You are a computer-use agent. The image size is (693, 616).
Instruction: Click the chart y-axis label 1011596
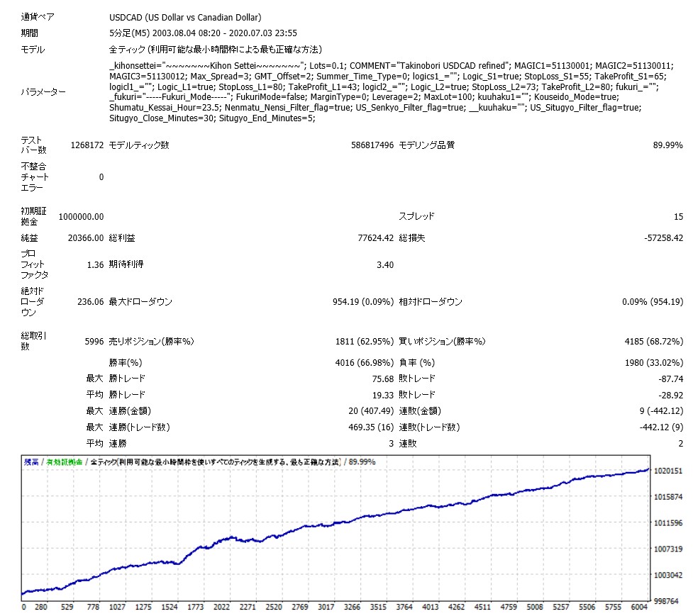click(x=667, y=523)
